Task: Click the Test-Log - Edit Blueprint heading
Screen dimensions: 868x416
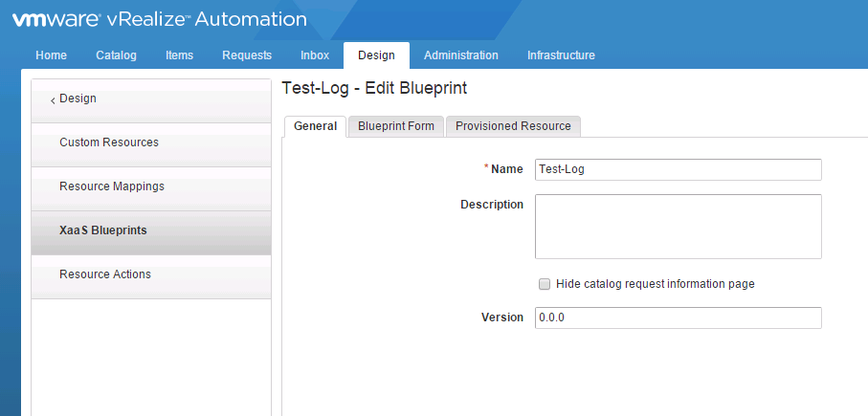Action: [x=374, y=88]
